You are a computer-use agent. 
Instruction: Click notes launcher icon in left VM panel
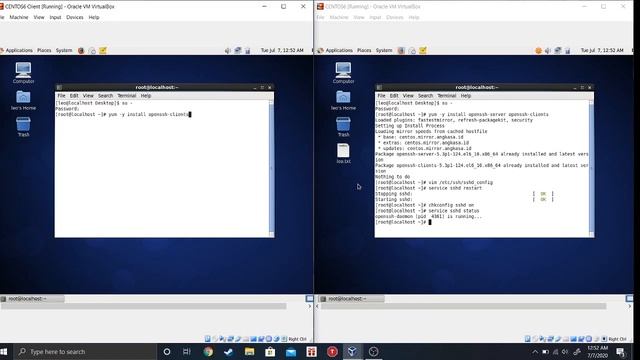[x=103, y=51]
